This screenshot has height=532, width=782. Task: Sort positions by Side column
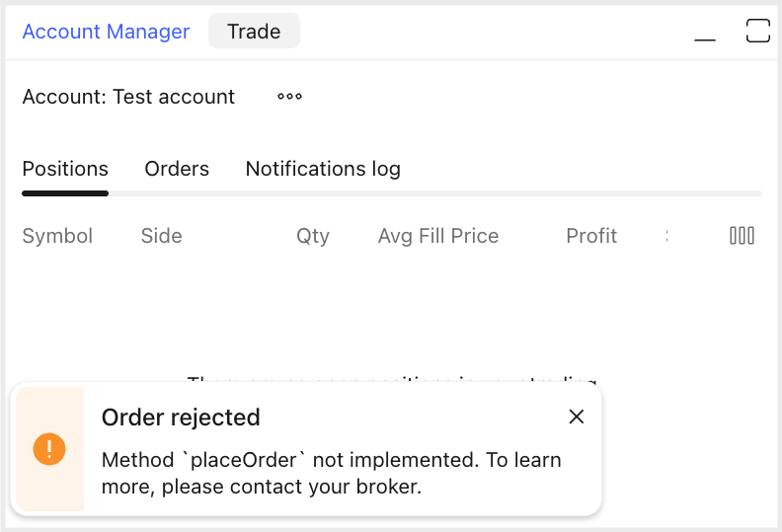tap(162, 236)
